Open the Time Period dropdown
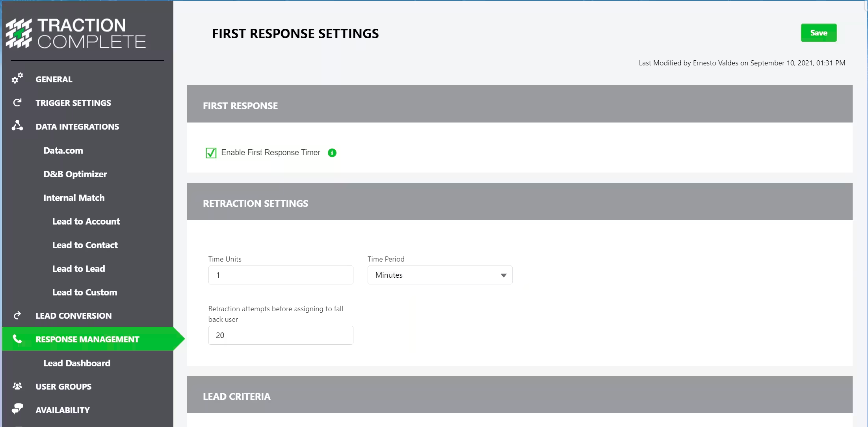The width and height of the screenshot is (868, 427). pyautogui.click(x=440, y=275)
